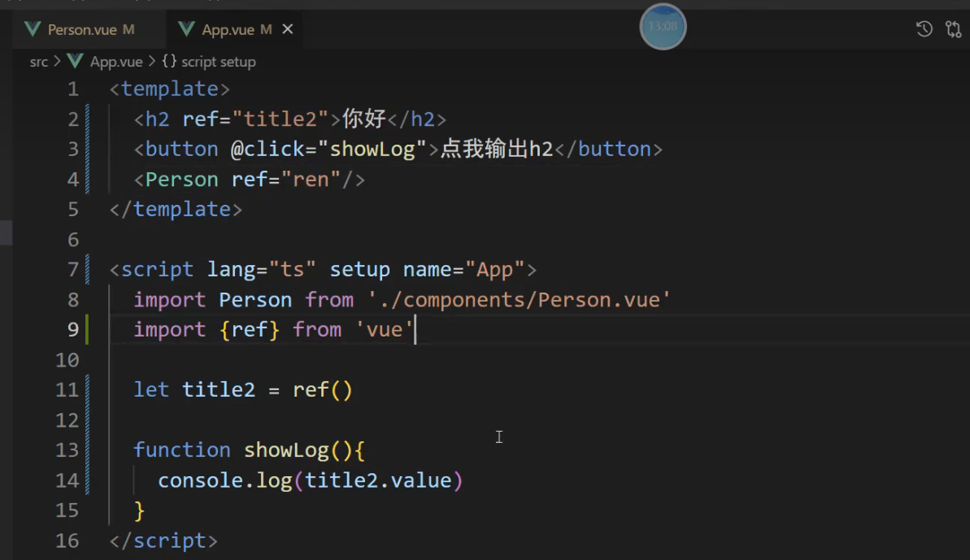Screen dimensions: 970x560
Task: Click {ref} in the vue import
Action: (250, 329)
